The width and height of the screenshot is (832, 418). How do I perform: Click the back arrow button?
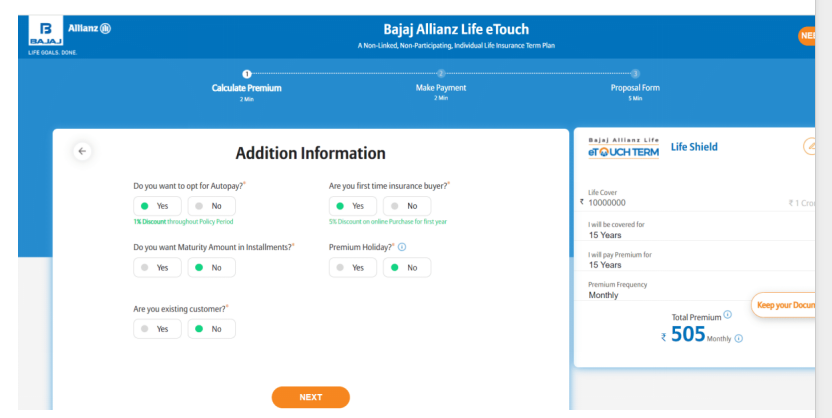(82, 151)
